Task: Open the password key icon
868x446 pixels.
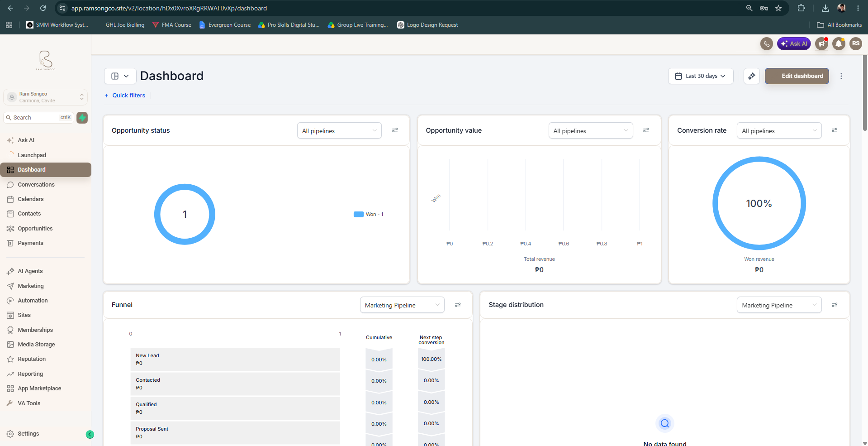Action: point(764,8)
